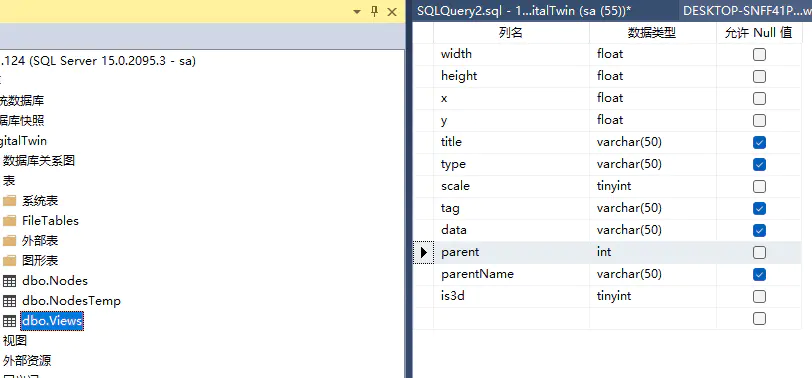
Task: Click the varchar(50) data type of title
Action: click(x=652, y=142)
